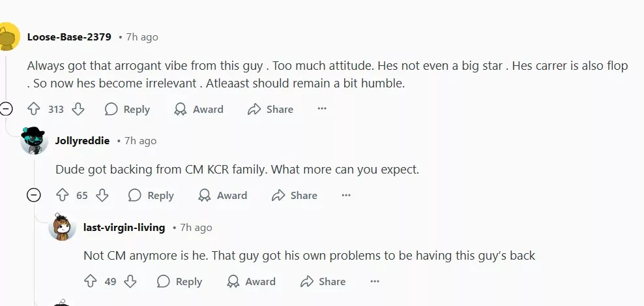644x306 pixels.
Task: Open Loose-Base-2379 username link
Action: [69, 37]
